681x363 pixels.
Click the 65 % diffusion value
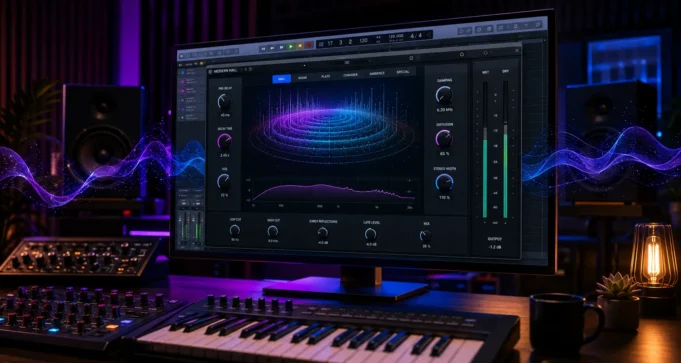coord(444,153)
